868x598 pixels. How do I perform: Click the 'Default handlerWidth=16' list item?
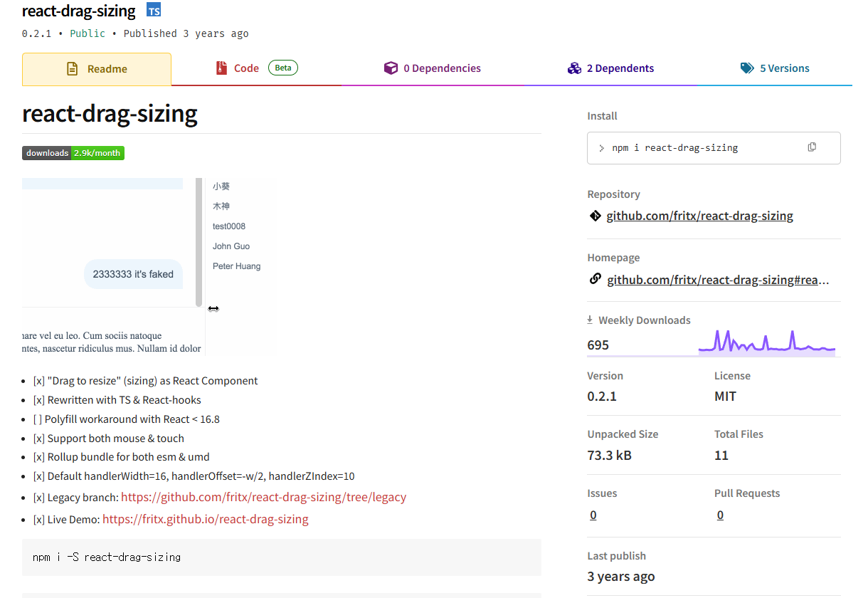point(194,476)
